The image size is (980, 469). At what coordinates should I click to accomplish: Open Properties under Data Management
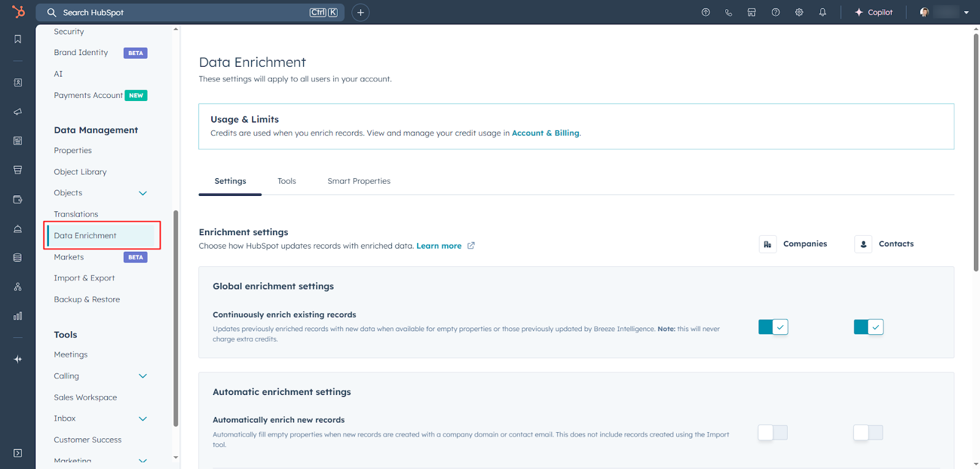[73, 151]
